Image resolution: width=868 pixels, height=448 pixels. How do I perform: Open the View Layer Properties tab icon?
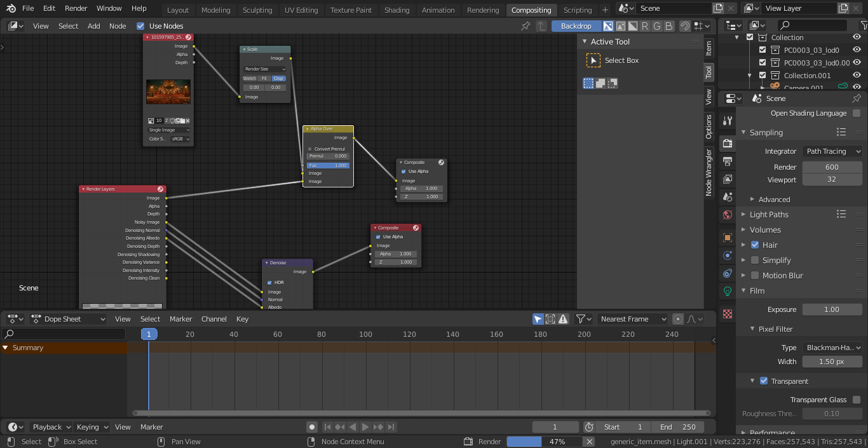point(728,179)
